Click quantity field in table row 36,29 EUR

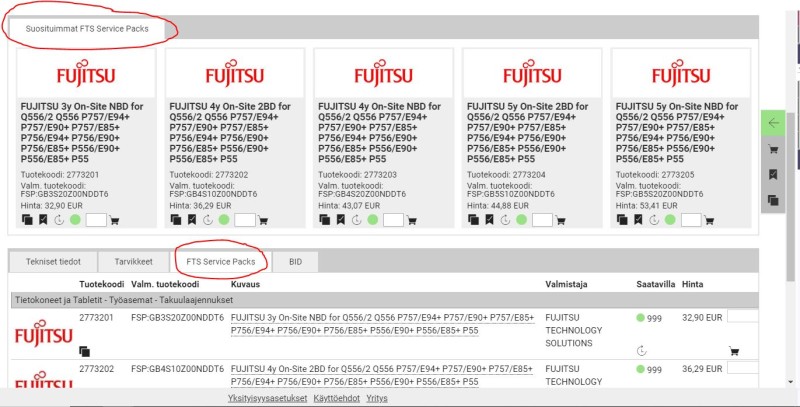[743, 368]
